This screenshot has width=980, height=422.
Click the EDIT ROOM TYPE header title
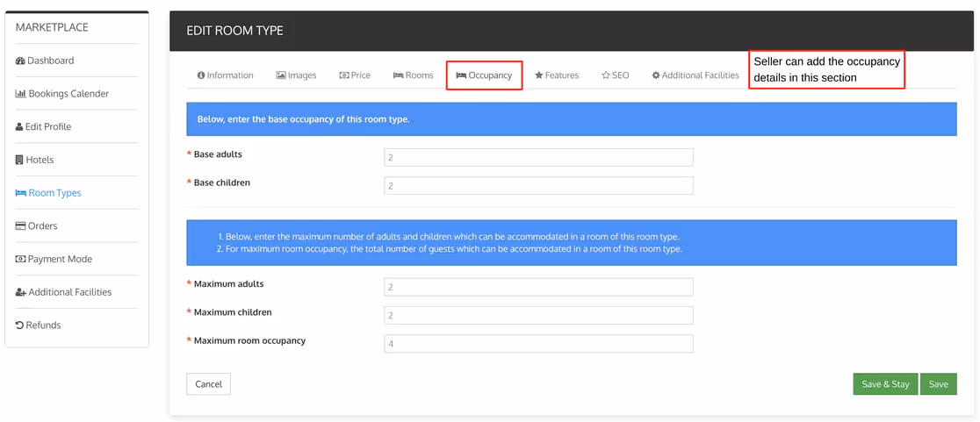tap(235, 31)
